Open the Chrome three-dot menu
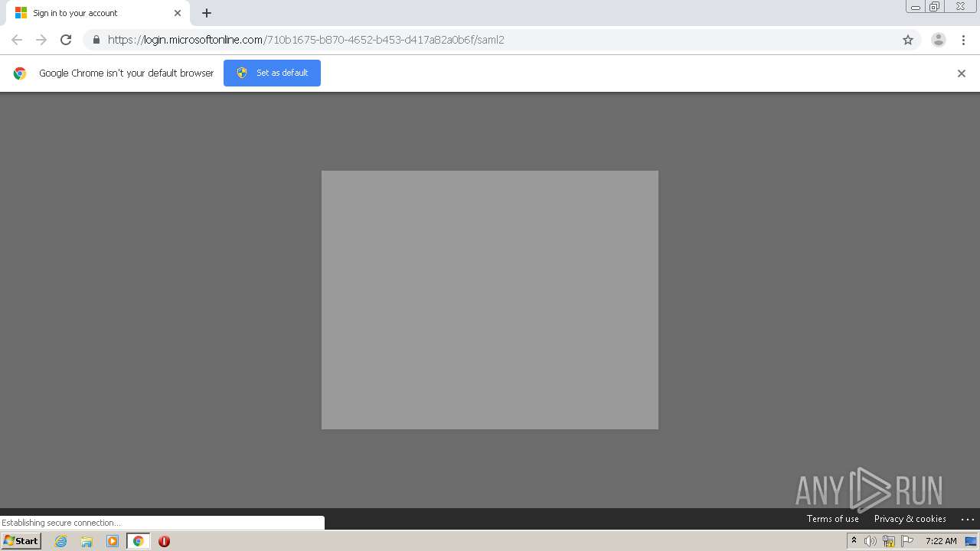Screen dimensions: 980x551 pyautogui.click(x=963, y=40)
